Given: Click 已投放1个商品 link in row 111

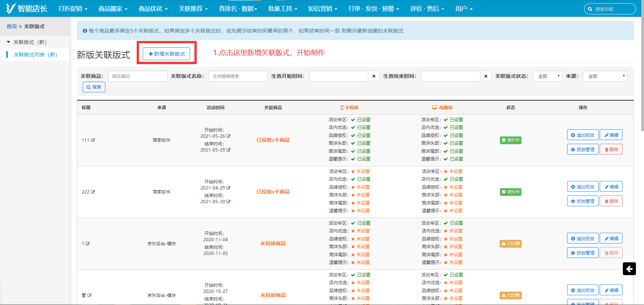Looking at the screenshot, I should click(x=273, y=140).
